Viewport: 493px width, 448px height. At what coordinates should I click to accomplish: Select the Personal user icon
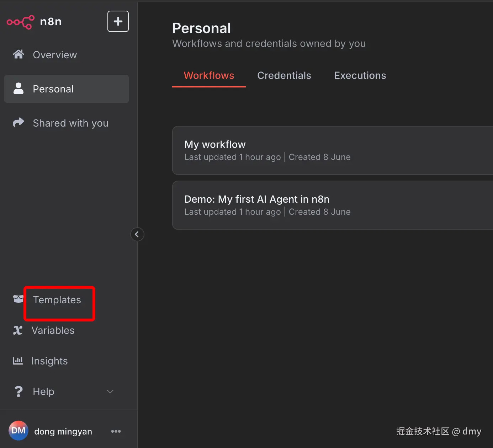18,89
